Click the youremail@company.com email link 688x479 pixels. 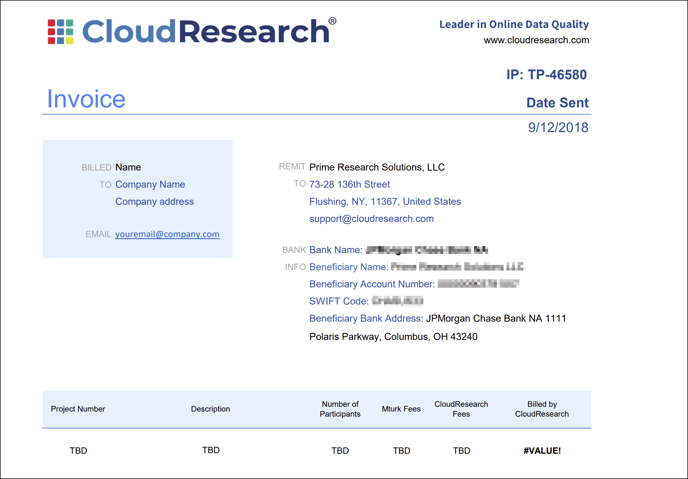(167, 234)
